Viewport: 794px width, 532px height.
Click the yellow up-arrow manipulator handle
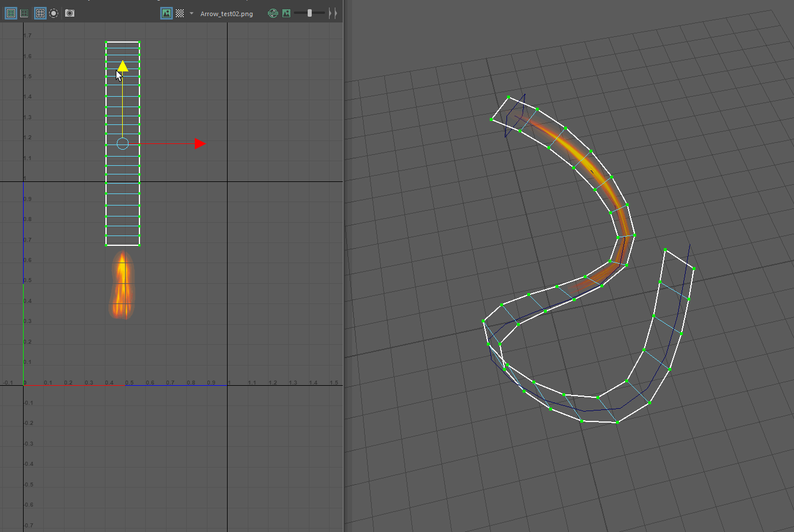click(x=123, y=66)
